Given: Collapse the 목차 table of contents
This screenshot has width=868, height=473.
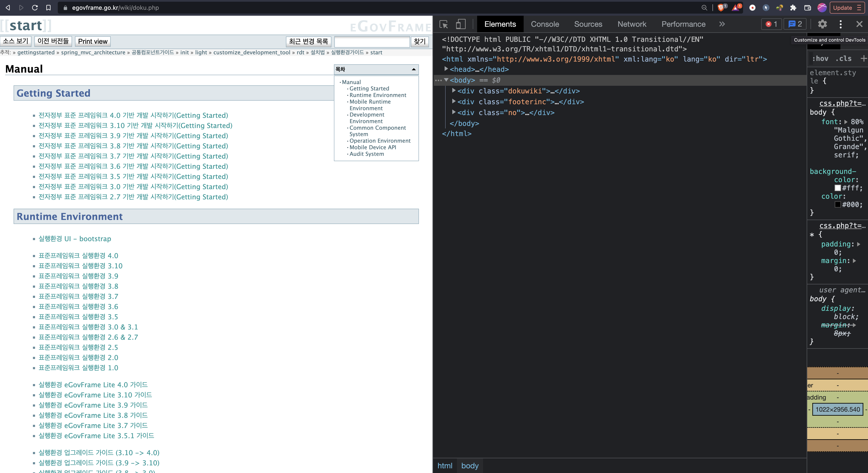Looking at the screenshot, I should 413,69.
